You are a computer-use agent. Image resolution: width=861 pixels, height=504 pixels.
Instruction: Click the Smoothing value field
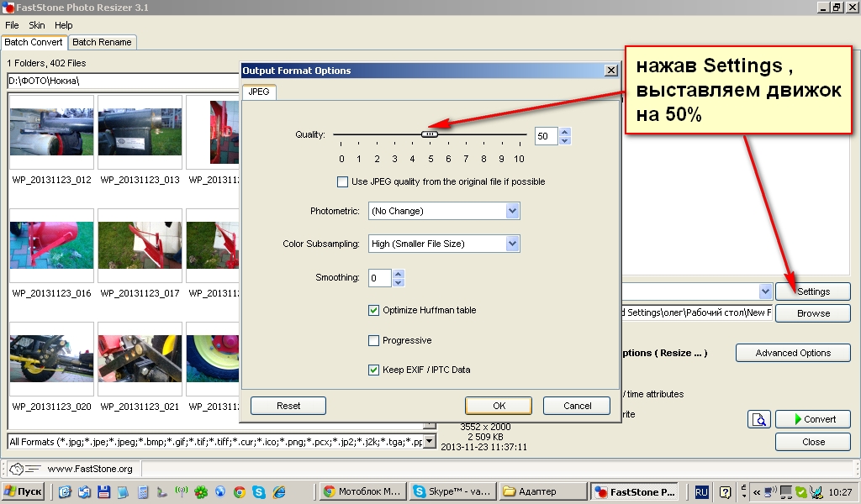point(380,278)
